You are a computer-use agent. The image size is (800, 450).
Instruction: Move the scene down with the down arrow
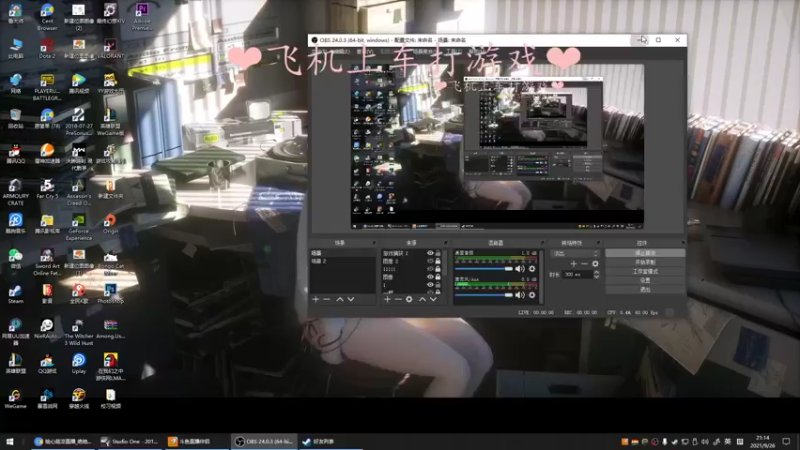click(351, 299)
